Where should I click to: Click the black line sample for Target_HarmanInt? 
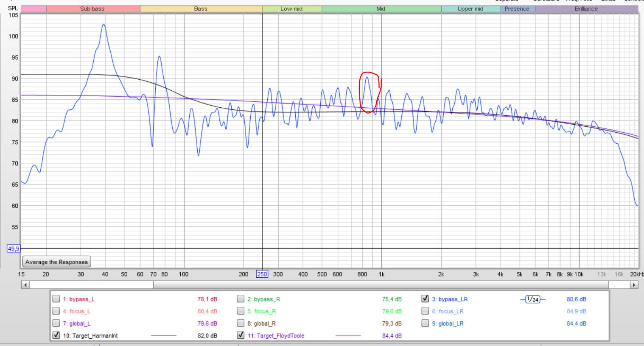pos(163,336)
